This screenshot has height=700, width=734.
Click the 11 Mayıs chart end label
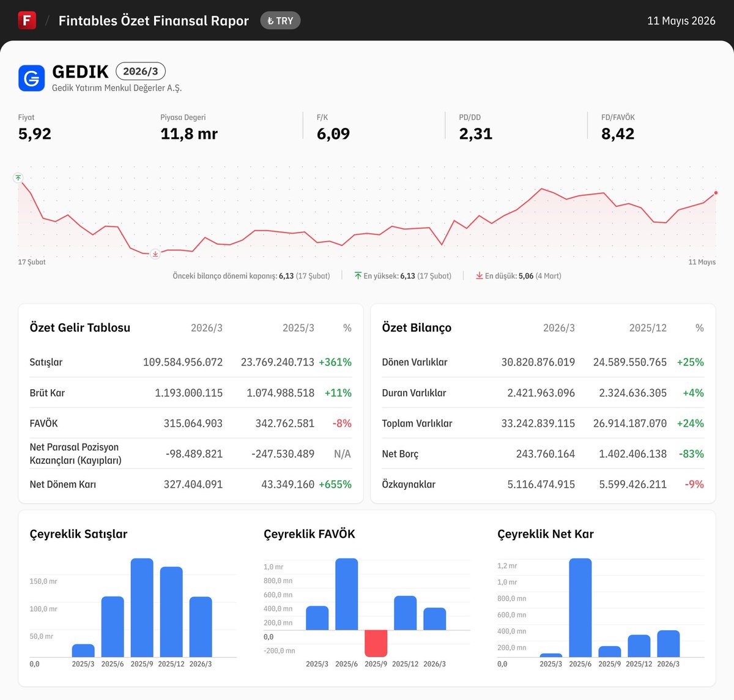point(702,262)
